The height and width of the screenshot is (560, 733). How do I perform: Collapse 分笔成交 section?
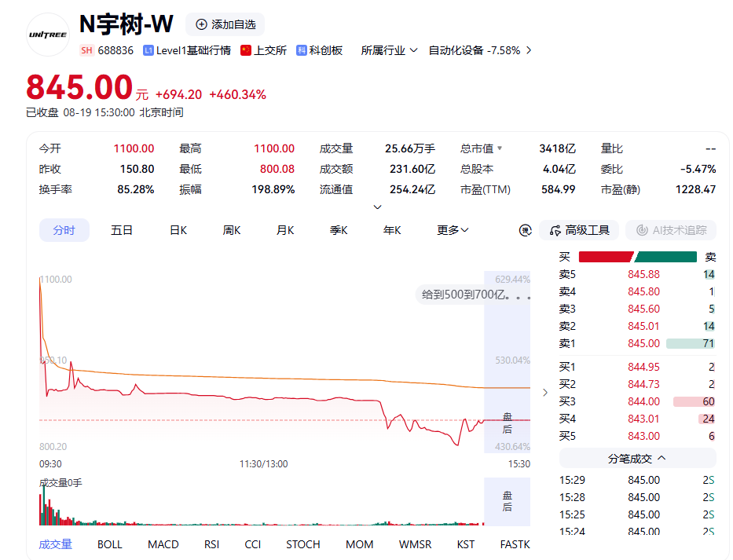(x=637, y=459)
